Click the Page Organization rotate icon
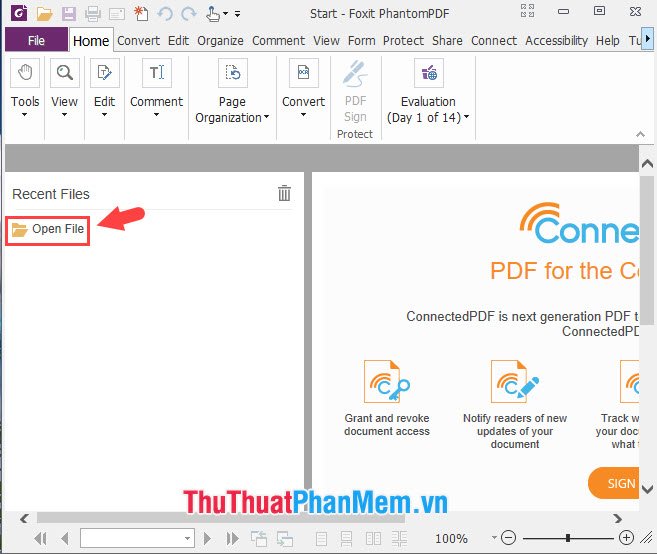The width and height of the screenshot is (657, 554). point(233,73)
